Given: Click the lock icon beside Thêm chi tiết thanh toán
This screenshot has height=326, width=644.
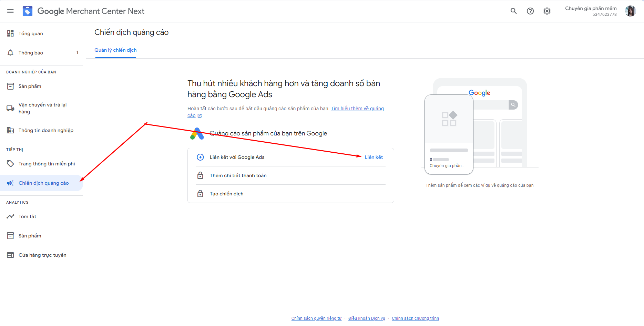Looking at the screenshot, I should (200, 175).
